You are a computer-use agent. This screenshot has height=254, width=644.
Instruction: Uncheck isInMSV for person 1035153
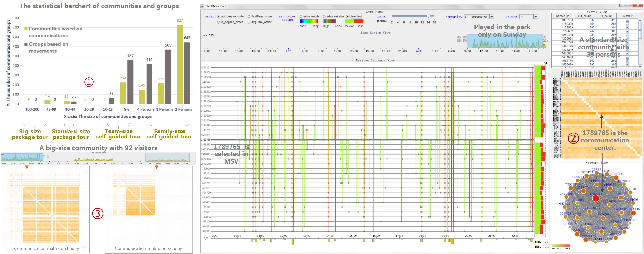click(x=627, y=20)
